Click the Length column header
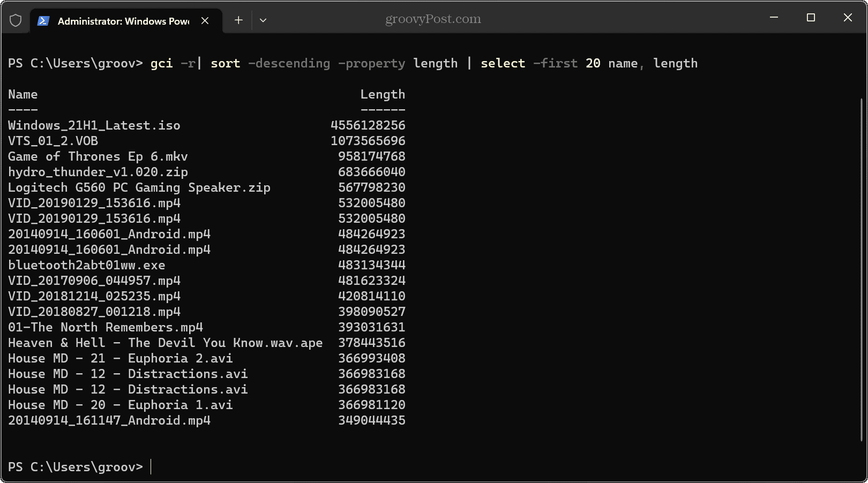 tap(382, 95)
